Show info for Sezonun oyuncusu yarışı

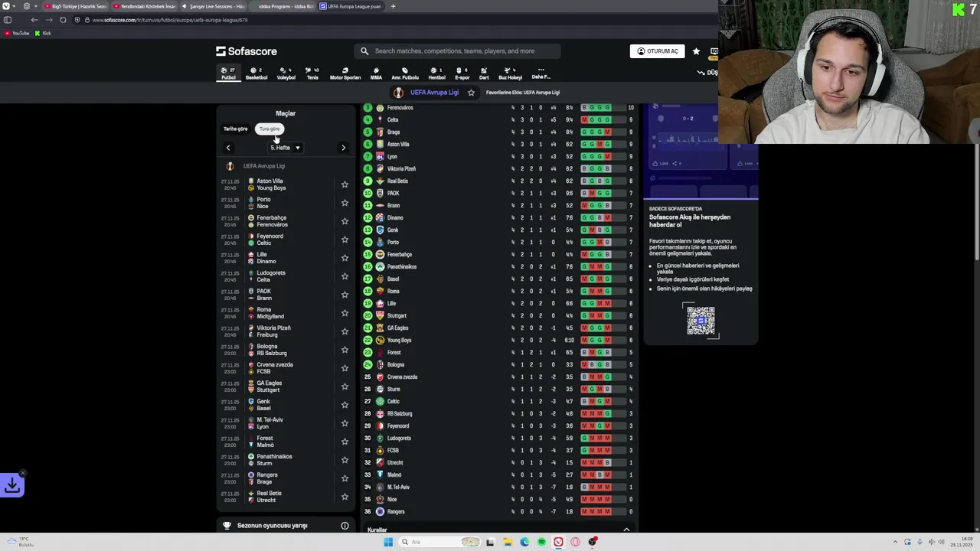point(345,526)
